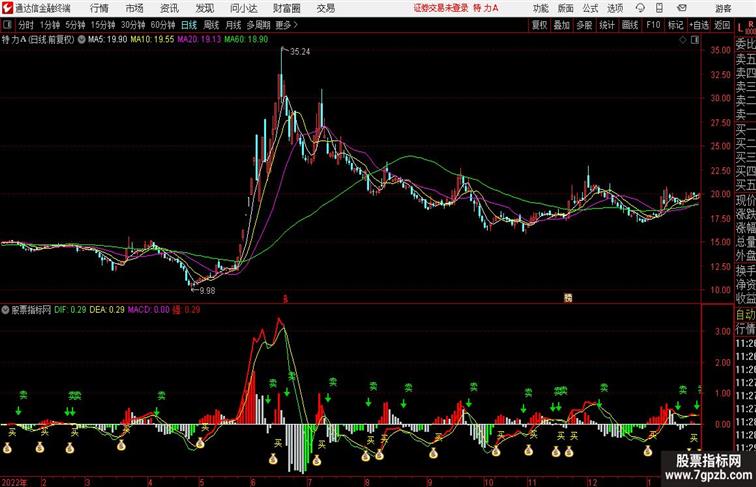This screenshot has height=487, width=756.
Task: Open the 资讯 menu
Action: [169, 8]
